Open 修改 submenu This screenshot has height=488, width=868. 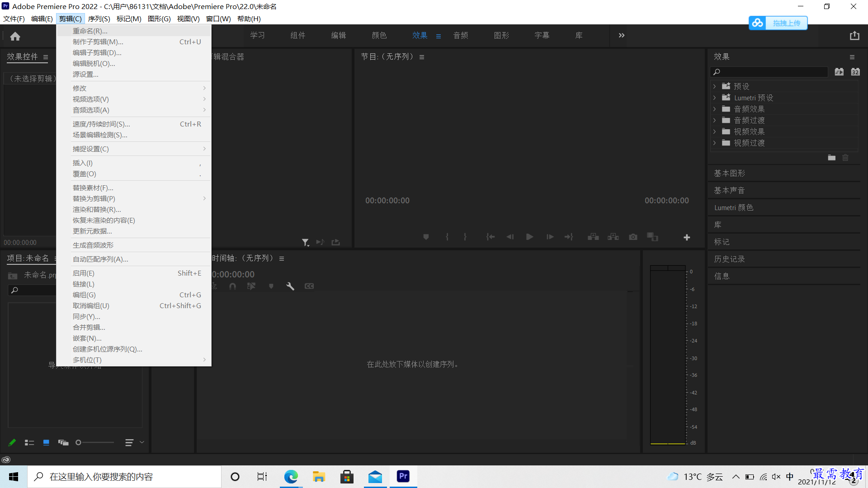coord(134,88)
